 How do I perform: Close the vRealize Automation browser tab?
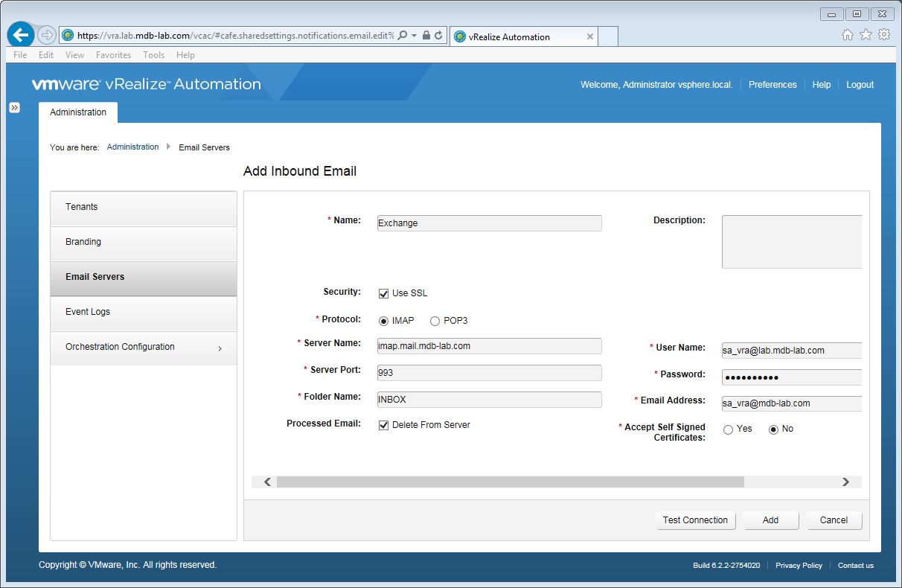pyautogui.click(x=590, y=36)
